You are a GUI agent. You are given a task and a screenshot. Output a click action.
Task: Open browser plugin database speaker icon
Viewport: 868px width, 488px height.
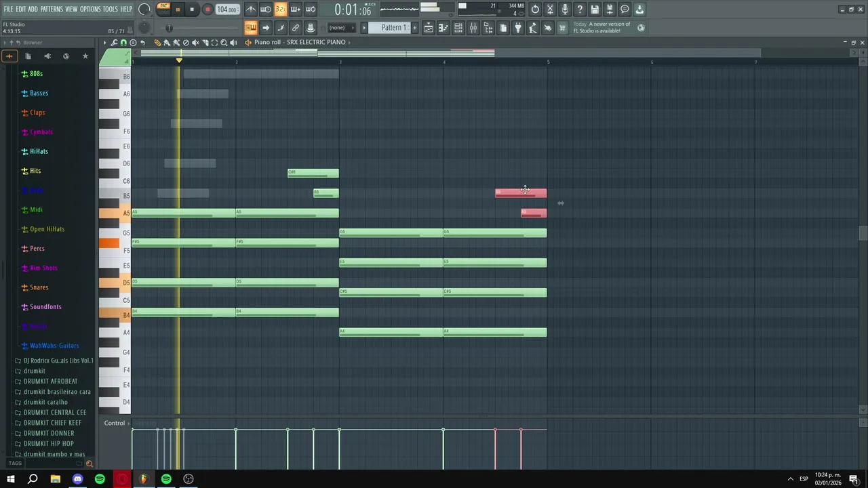47,56
